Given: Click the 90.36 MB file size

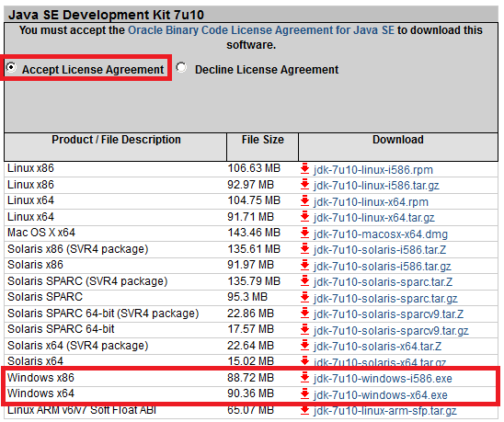Looking at the screenshot, I should [250, 393].
